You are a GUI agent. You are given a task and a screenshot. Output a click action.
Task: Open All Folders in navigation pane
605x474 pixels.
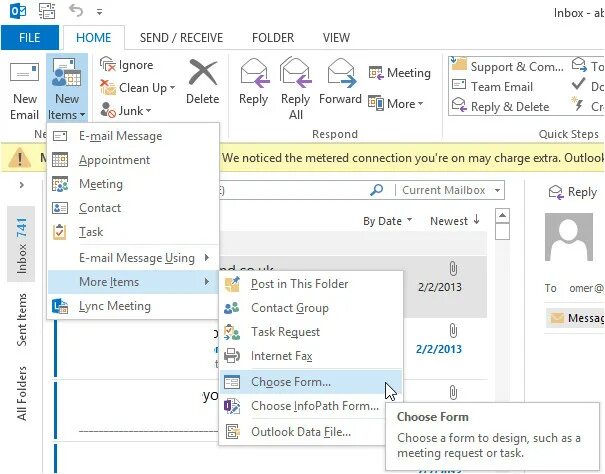click(x=21, y=393)
